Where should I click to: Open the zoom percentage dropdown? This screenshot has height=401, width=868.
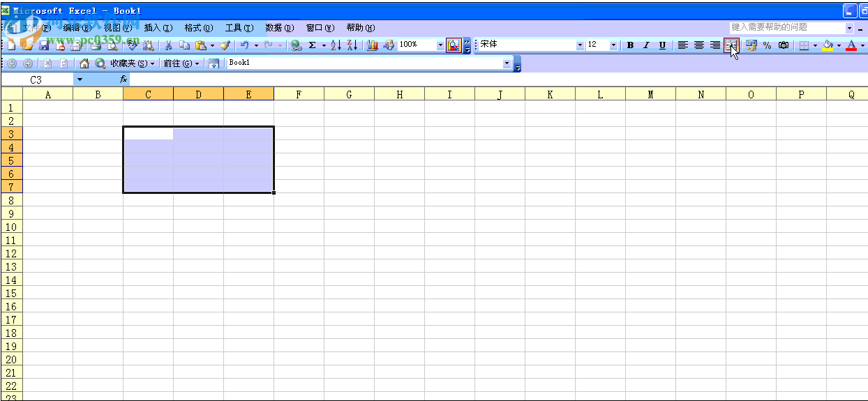(440, 45)
